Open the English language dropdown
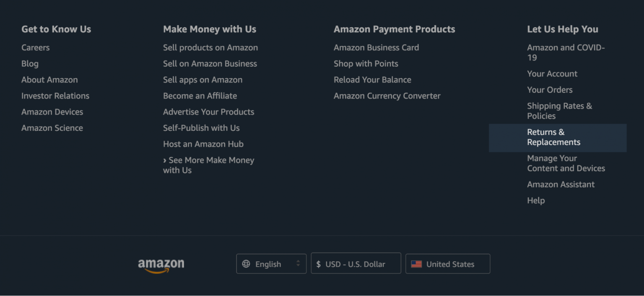 coord(271,264)
